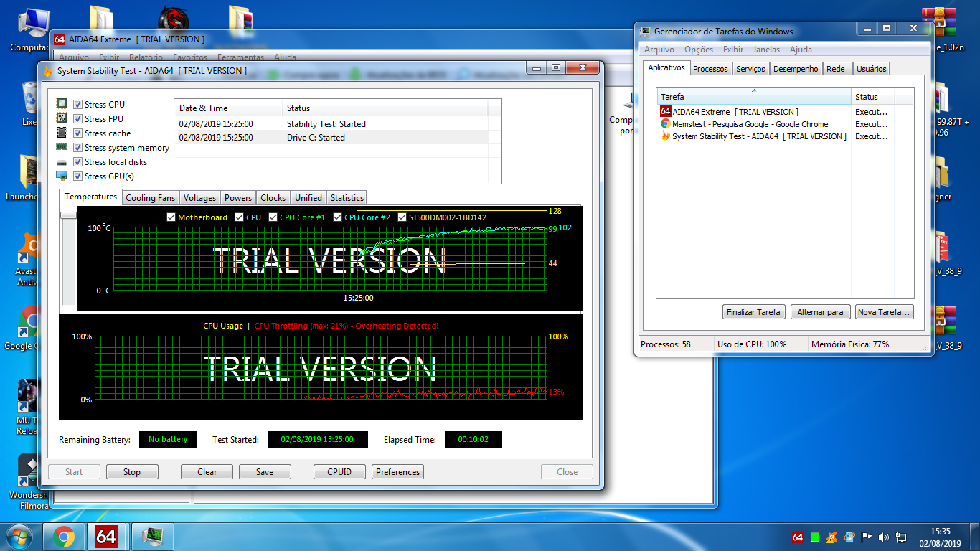The image size is (980, 551).
Task: Open the Powers tab
Action: [x=238, y=198]
